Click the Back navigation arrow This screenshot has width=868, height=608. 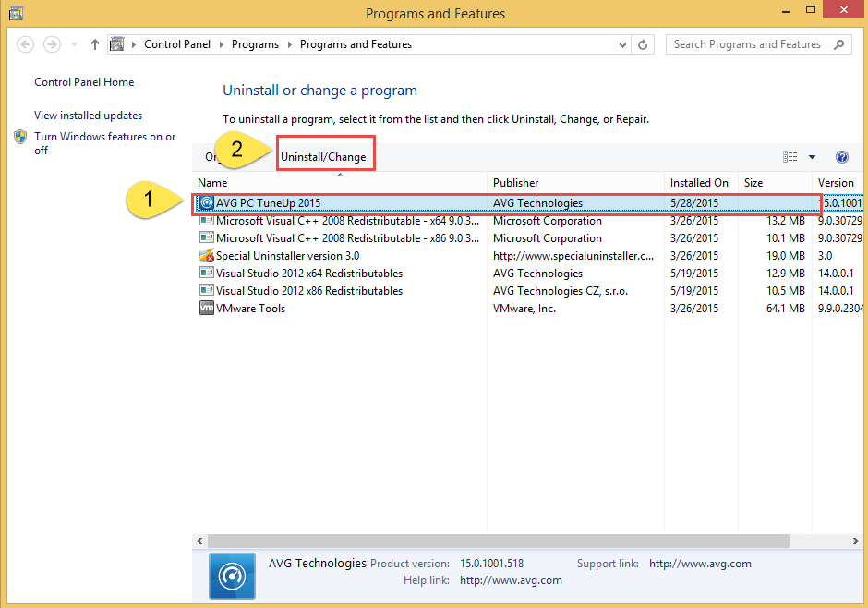pos(26,44)
